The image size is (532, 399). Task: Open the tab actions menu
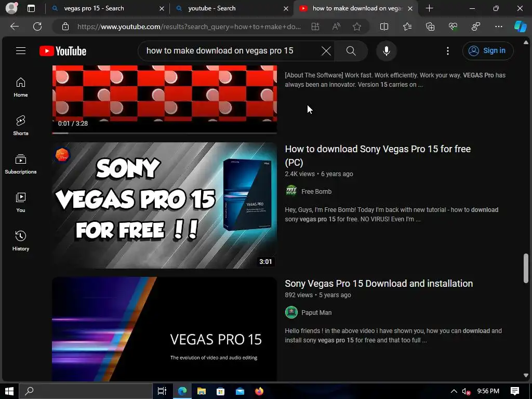coord(31,8)
